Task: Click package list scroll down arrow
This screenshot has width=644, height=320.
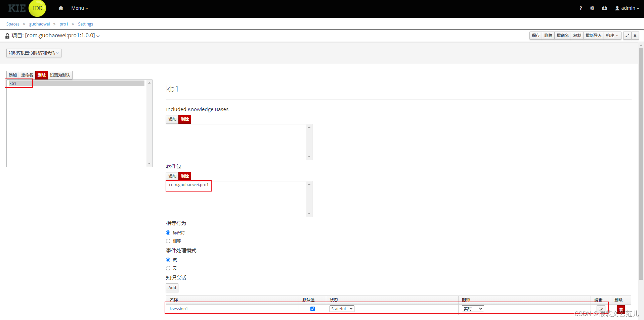Action: 309,214
